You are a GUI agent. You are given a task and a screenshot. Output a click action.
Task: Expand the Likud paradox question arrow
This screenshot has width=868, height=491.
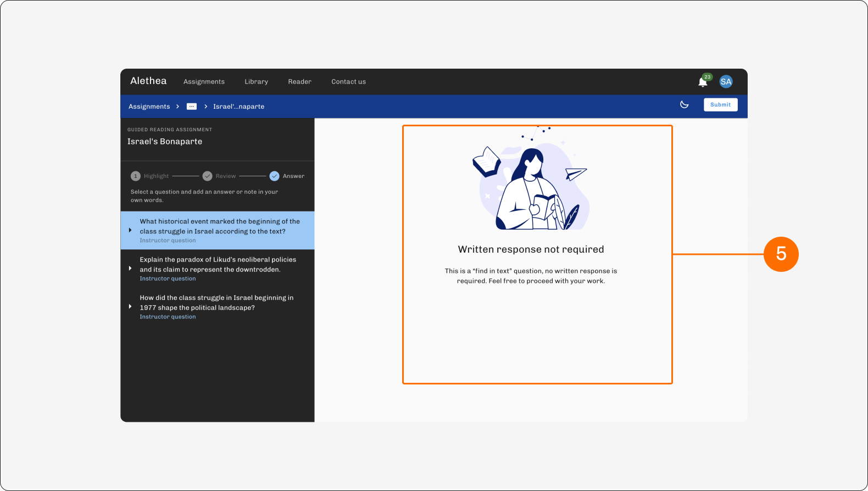tap(130, 269)
